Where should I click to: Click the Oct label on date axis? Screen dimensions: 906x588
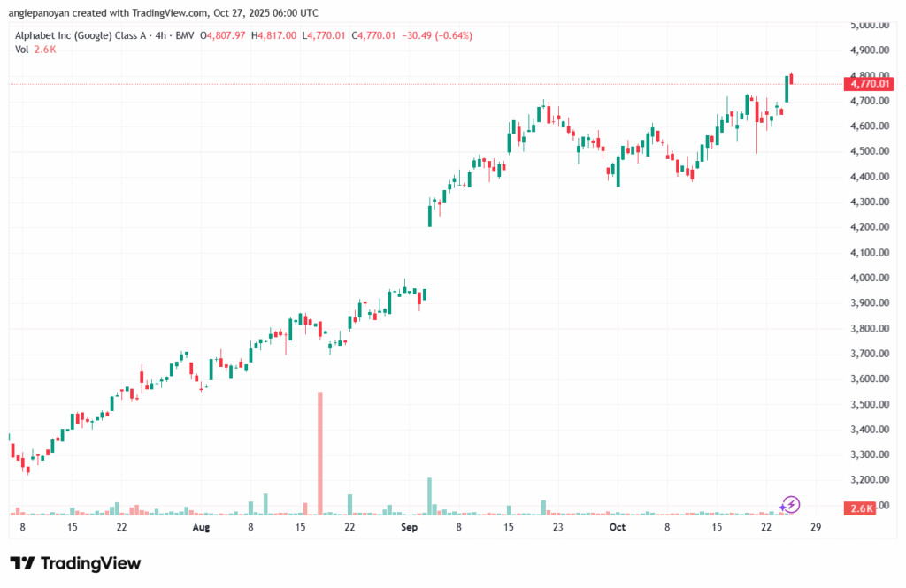pyautogui.click(x=617, y=528)
